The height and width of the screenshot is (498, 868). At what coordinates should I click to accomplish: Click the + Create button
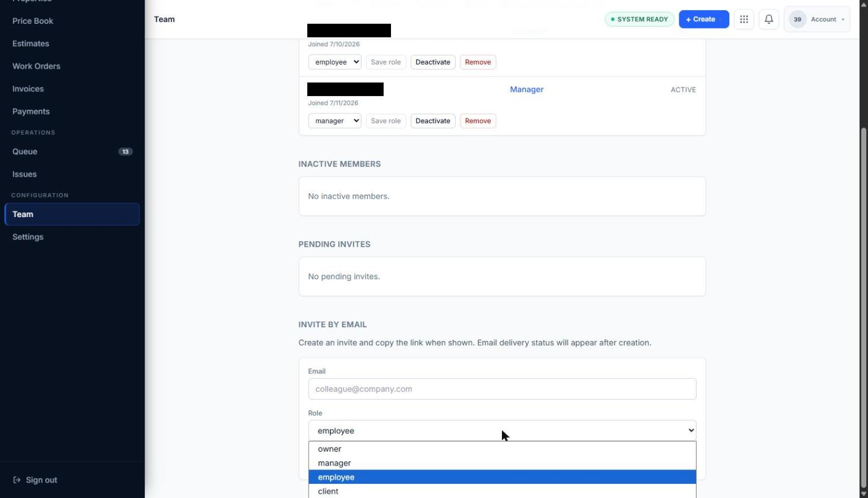click(704, 20)
